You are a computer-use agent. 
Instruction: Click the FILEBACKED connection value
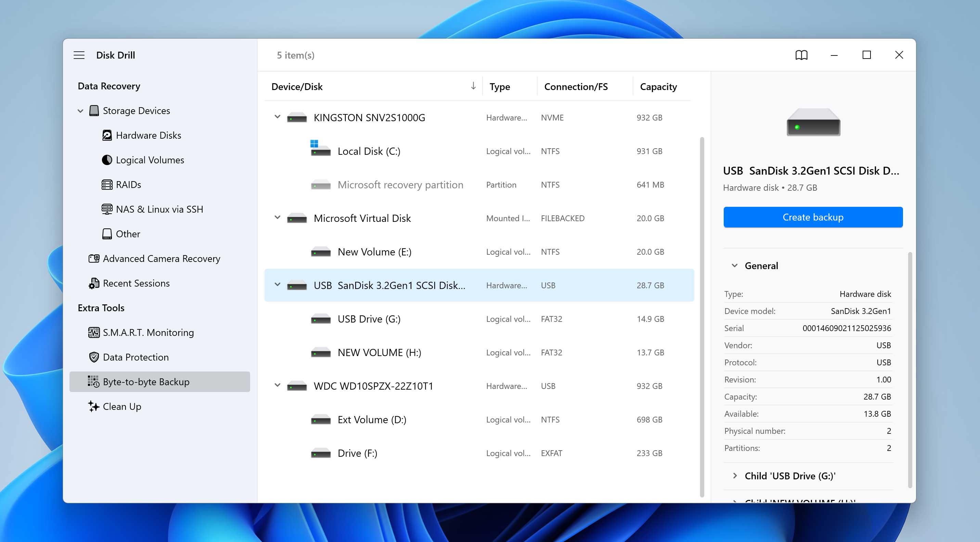pyautogui.click(x=562, y=218)
